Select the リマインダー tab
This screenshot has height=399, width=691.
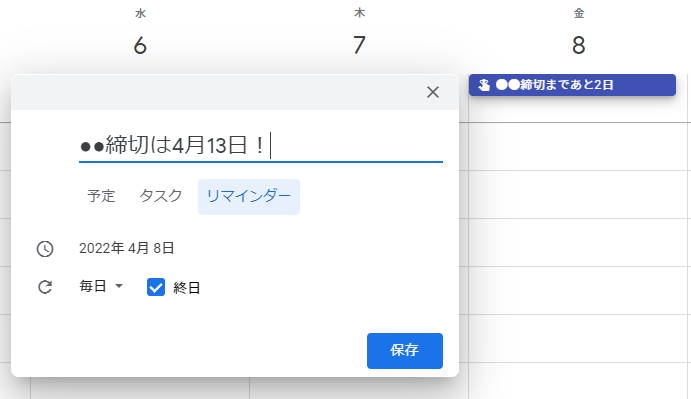click(x=249, y=197)
